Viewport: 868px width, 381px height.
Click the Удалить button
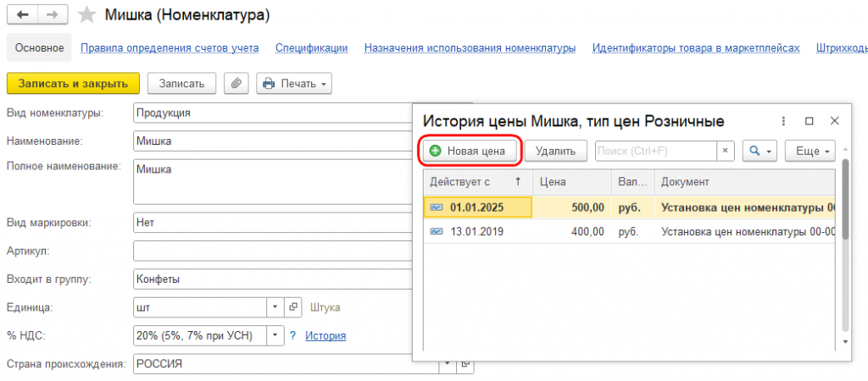[x=556, y=151]
